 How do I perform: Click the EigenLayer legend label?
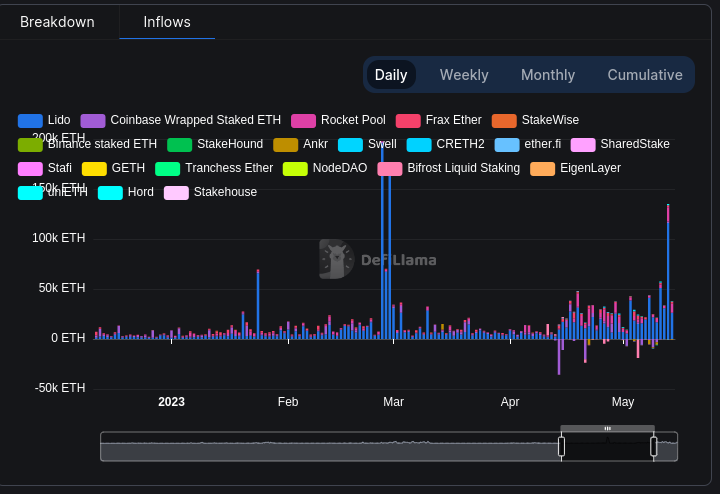coord(591,168)
